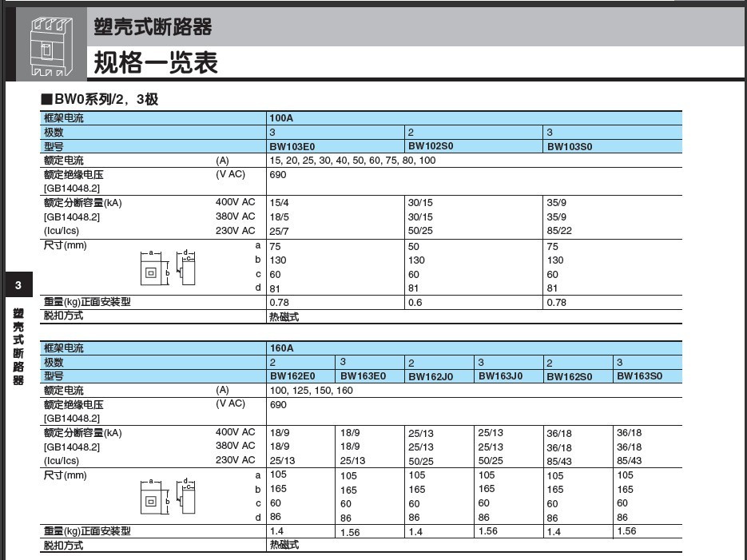This screenshot has height=560, width=747.
Task: Click the rated current values 100, 125, 150, 160
Action: tap(311, 391)
